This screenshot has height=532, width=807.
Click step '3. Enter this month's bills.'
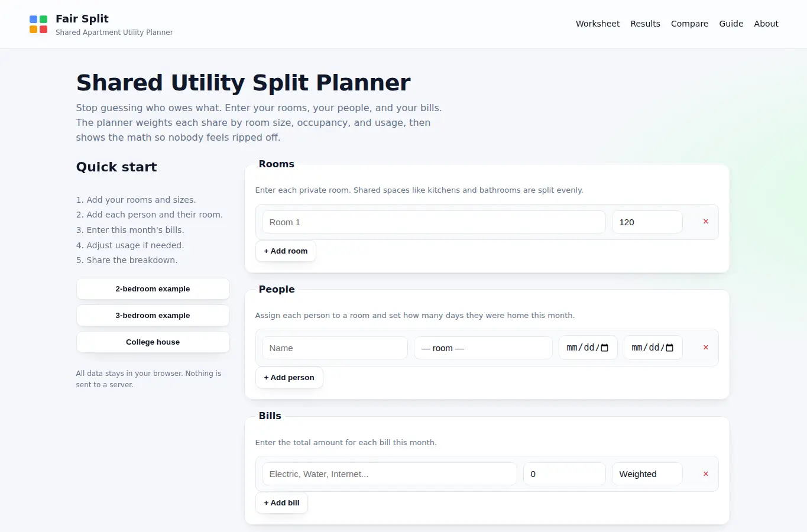coord(130,230)
